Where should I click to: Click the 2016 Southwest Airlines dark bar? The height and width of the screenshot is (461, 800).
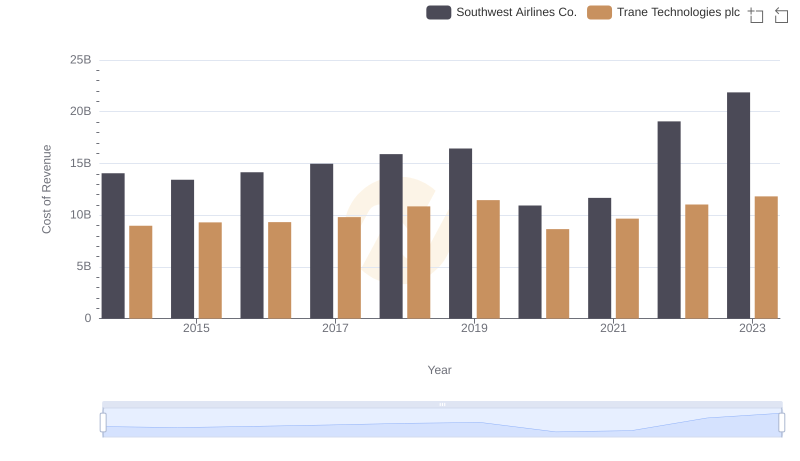(252, 245)
